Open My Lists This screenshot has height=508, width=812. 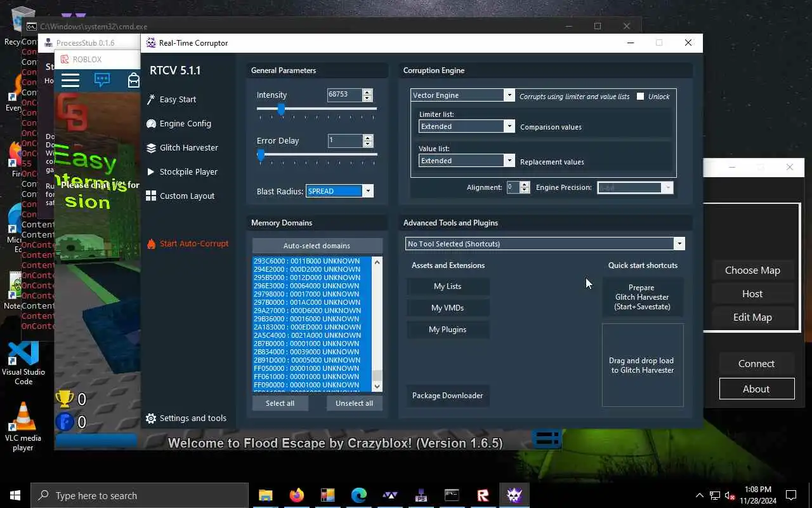pos(448,286)
